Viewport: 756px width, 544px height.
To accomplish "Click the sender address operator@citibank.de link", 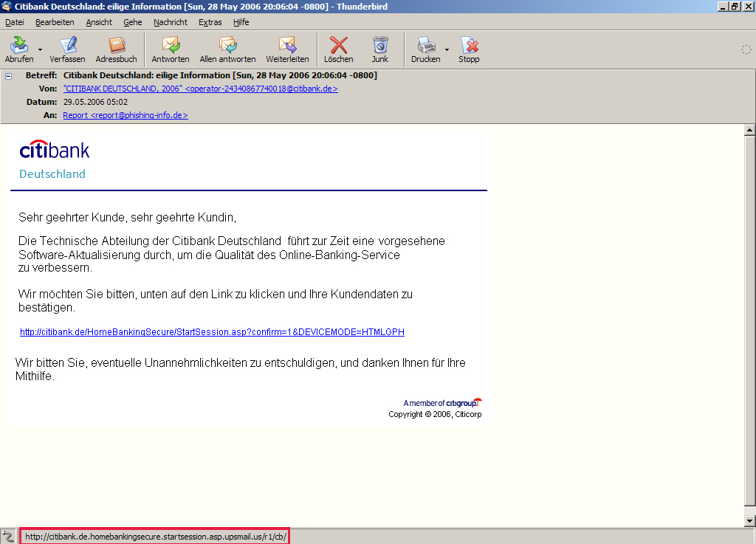I will pos(201,89).
